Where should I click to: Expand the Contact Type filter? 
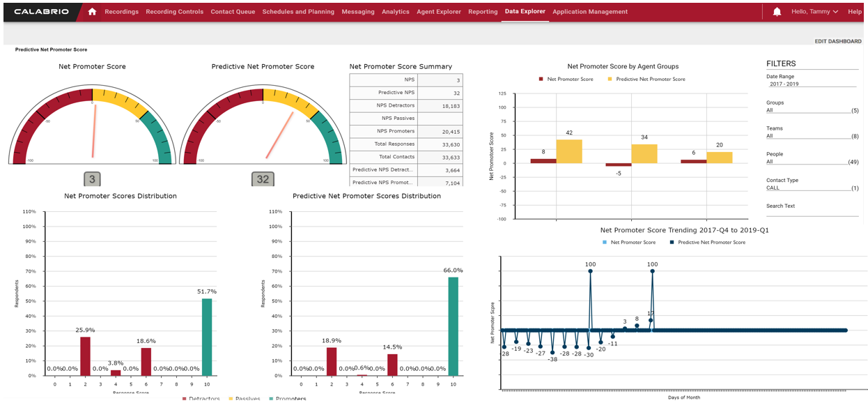(x=812, y=188)
